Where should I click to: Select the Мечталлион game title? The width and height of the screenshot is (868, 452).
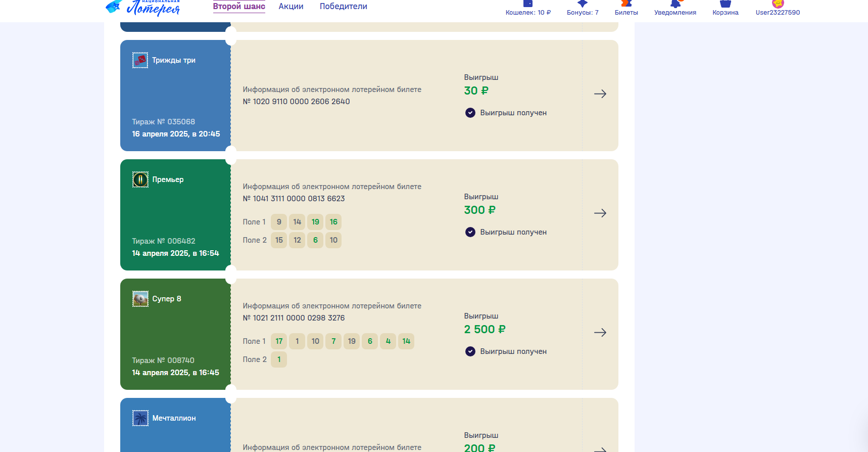pyautogui.click(x=174, y=418)
